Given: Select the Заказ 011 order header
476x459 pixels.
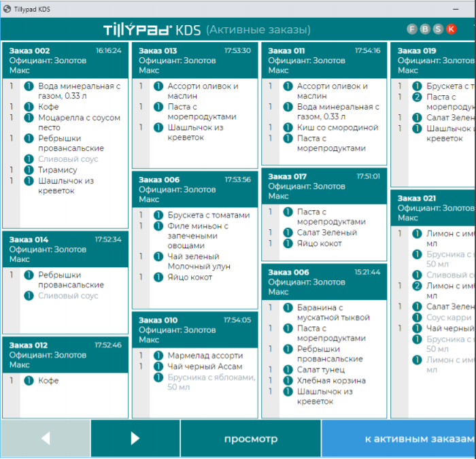Looking at the screenshot, I should coord(324,61).
